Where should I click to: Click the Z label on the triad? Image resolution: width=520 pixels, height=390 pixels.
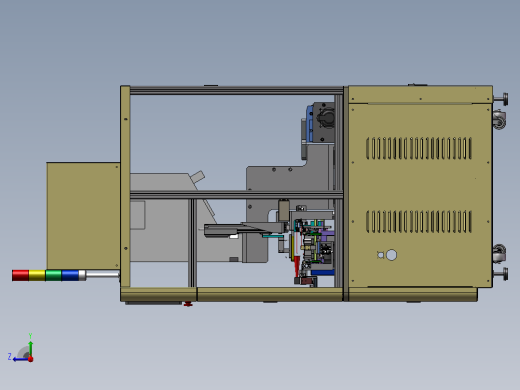10,357
